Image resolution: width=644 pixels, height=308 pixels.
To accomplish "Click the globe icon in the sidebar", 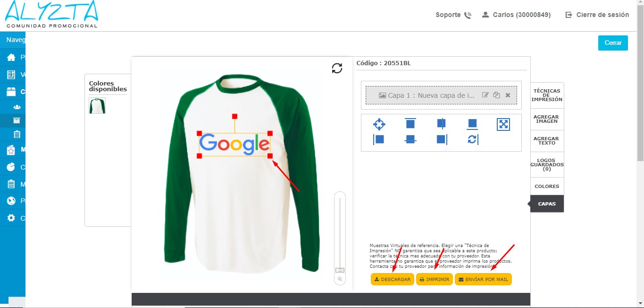I will point(11,201).
